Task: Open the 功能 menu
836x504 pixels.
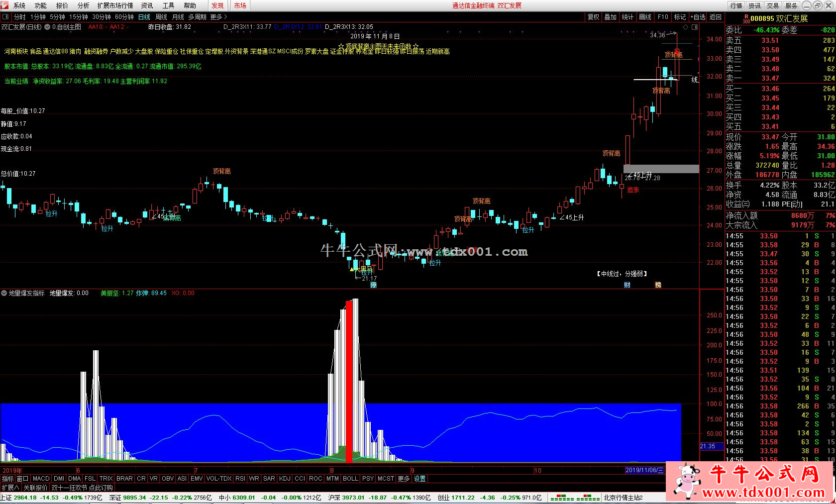Action: pyautogui.click(x=41, y=5)
